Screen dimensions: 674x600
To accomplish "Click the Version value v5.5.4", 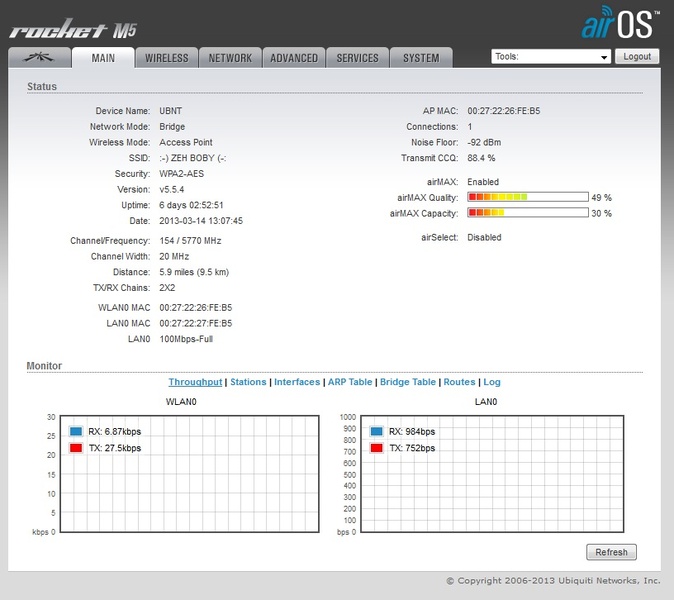I will coord(172,190).
